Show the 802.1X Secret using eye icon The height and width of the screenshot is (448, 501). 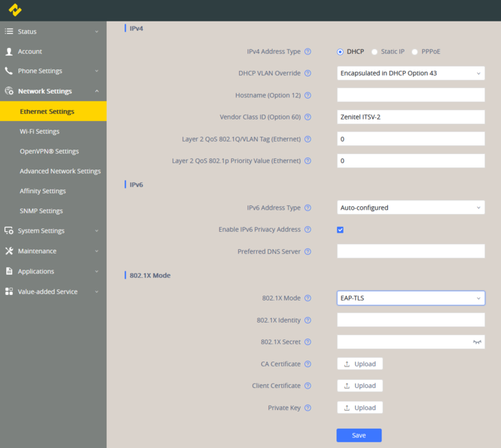477,342
